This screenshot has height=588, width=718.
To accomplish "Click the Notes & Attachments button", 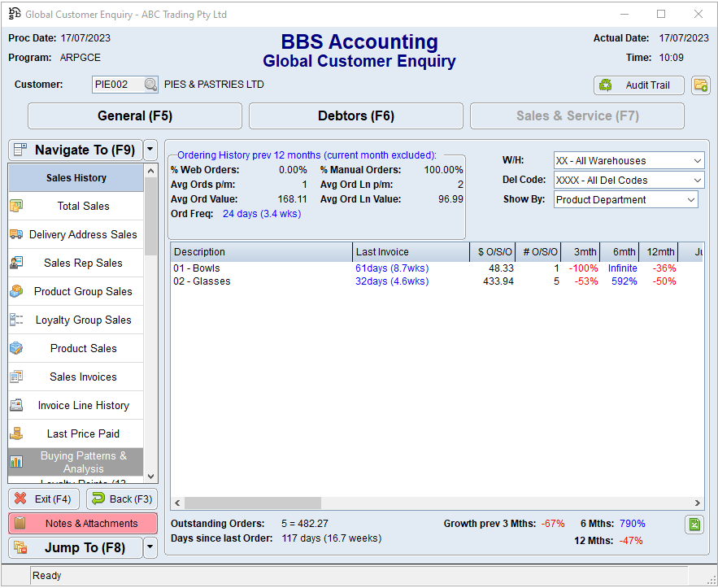I will [83, 524].
